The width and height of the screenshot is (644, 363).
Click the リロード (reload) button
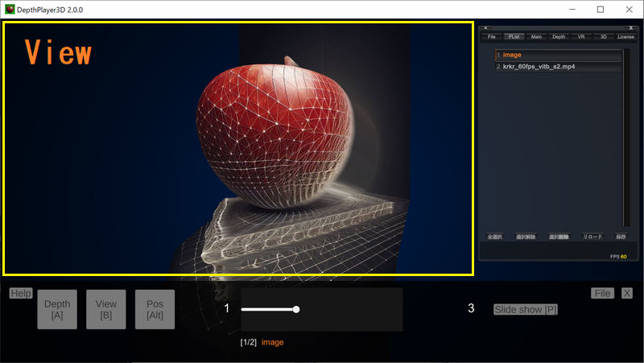tap(592, 237)
